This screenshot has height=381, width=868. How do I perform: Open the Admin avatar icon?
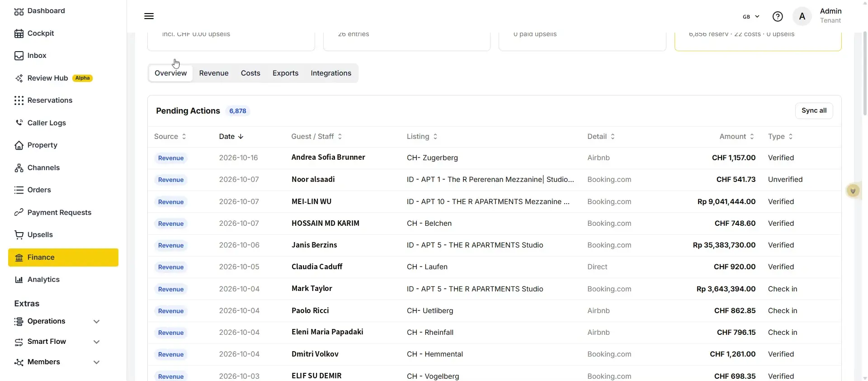(x=802, y=17)
